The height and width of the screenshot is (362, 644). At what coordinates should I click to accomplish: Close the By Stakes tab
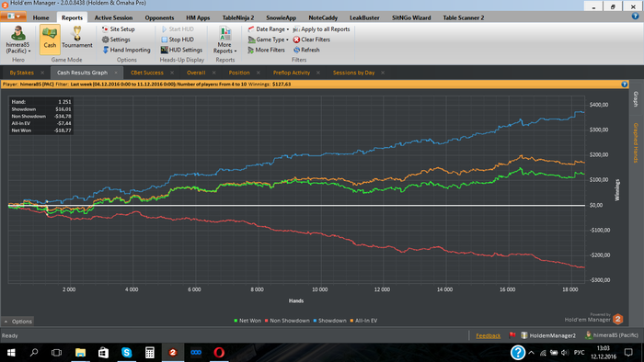42,73
